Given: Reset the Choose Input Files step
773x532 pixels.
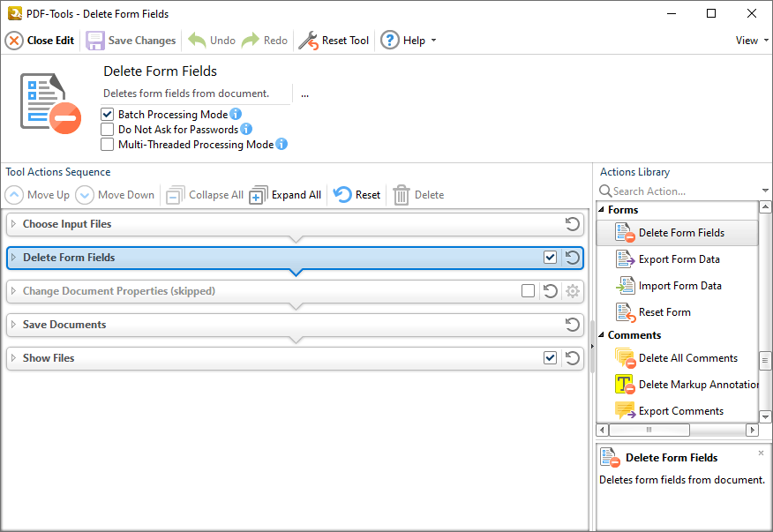Looking at the screenshot, I should tap(573, 224).
